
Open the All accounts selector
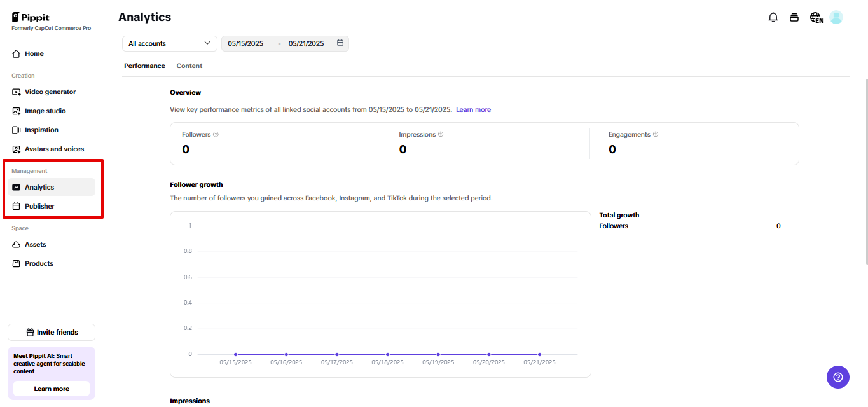point(169,43)
